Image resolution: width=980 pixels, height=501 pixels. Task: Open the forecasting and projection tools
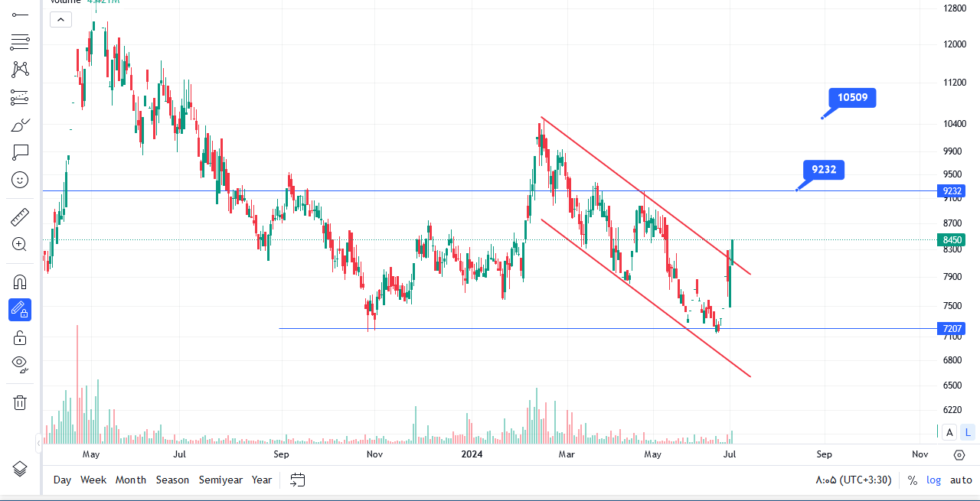coord(20,97)
